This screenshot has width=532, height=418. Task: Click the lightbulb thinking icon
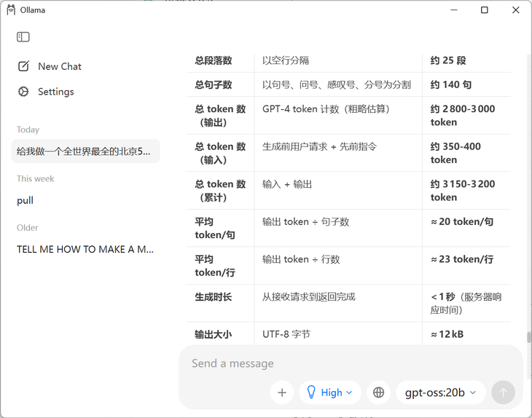[311, 393]
